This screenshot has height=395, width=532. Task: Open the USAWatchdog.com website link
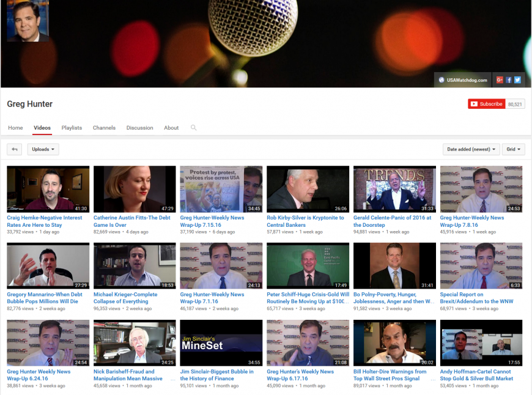click(x=463, y=80)
